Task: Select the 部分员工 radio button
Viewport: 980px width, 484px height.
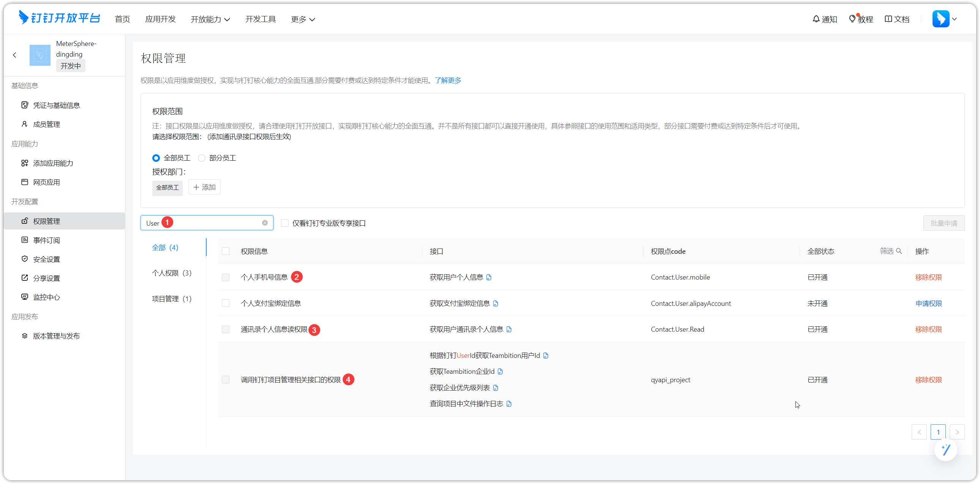Action: point(202,158)
